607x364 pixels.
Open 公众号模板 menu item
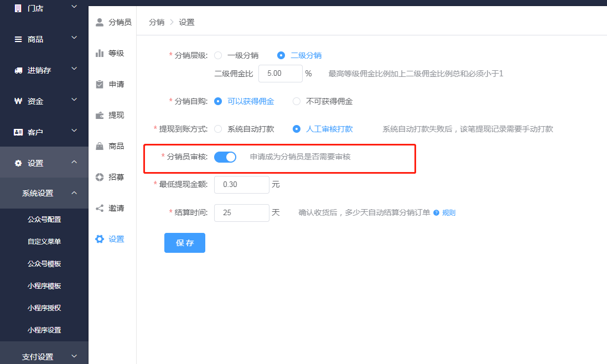click(x=44, y=264)
